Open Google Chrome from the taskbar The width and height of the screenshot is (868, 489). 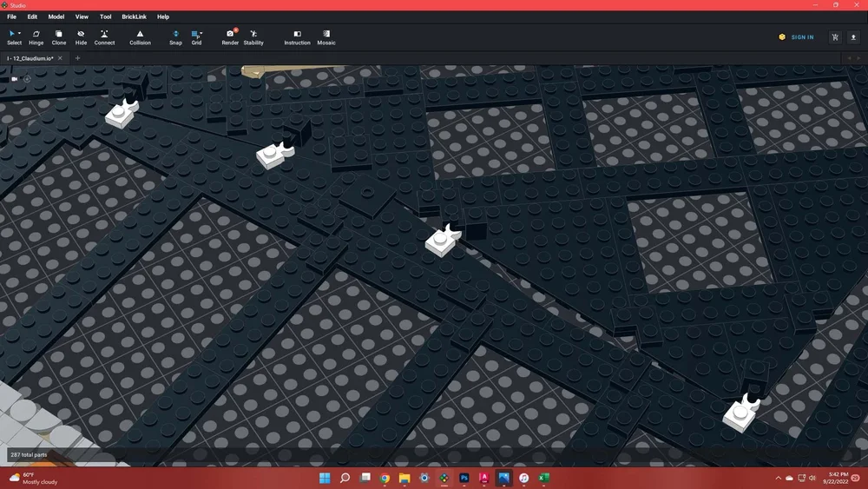pyautogui.click(x=385, y=478)
